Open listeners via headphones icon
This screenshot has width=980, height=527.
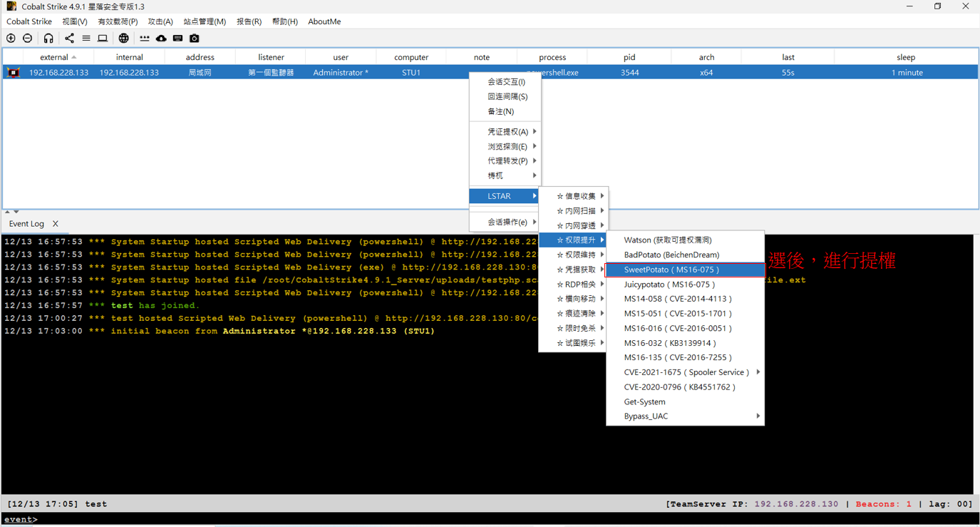pyautogui.click(x=48, y=39)
